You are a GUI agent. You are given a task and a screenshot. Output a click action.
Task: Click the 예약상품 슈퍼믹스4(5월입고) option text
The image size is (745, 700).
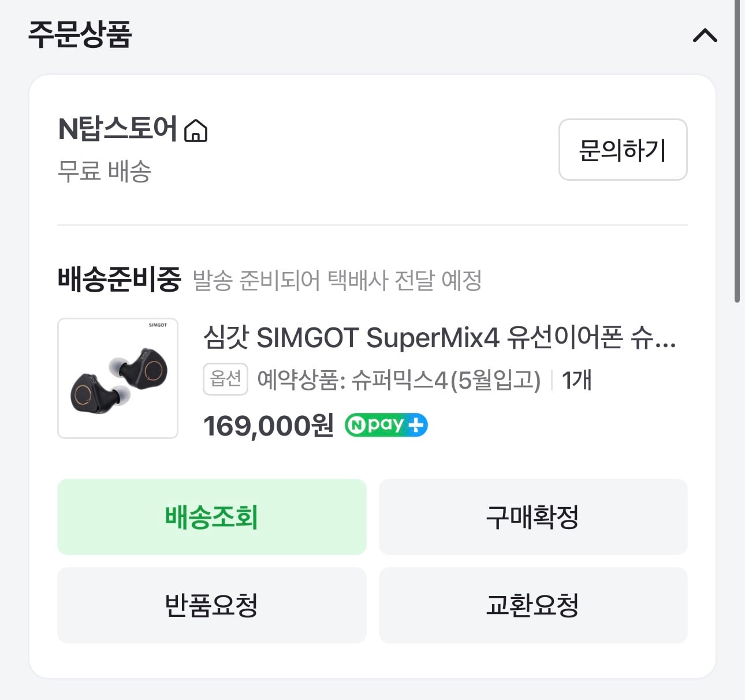click(399, 380)
